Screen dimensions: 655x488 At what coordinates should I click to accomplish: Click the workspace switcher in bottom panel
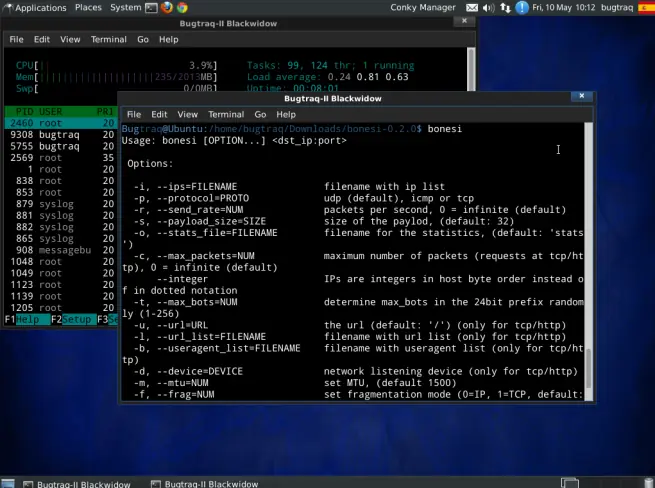pyautogui.click(x=569, y=483)
